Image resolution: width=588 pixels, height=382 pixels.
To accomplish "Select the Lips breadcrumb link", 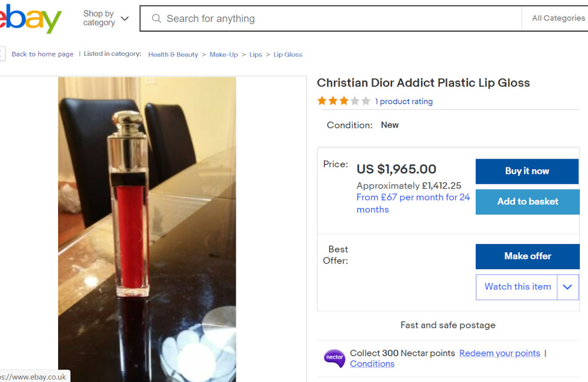I will pos(255,55).
